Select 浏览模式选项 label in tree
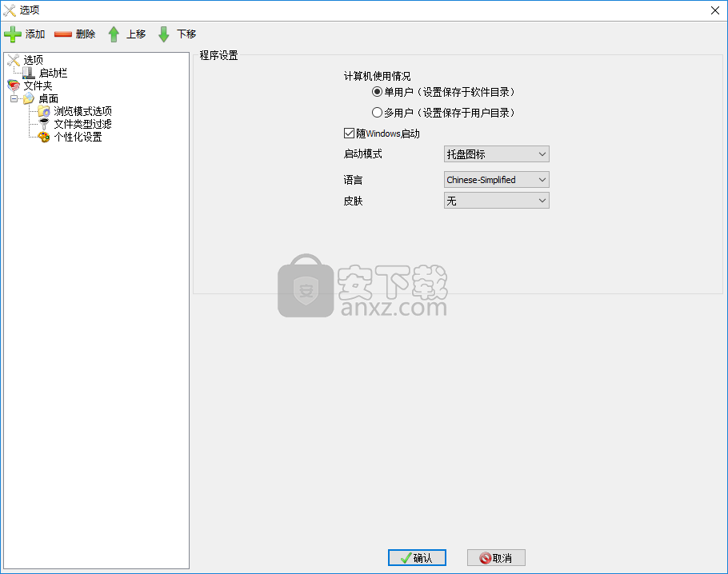 pos(82,111)
